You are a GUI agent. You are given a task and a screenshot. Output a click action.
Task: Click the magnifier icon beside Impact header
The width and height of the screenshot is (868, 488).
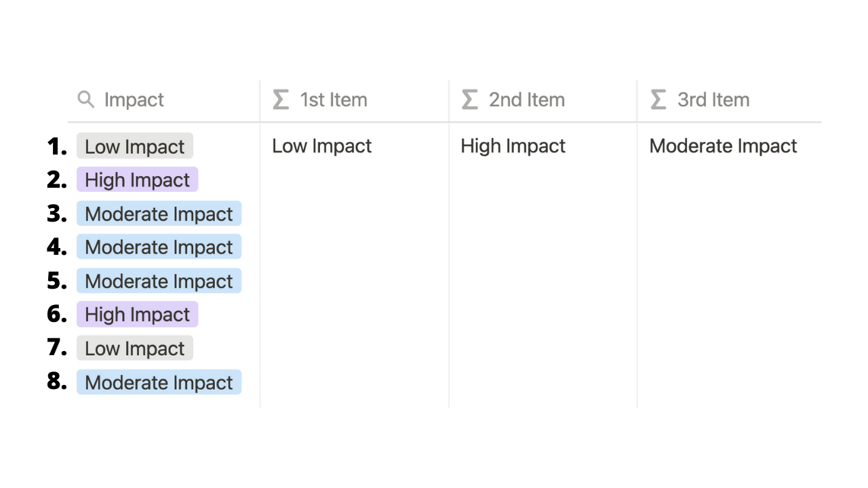86,100
